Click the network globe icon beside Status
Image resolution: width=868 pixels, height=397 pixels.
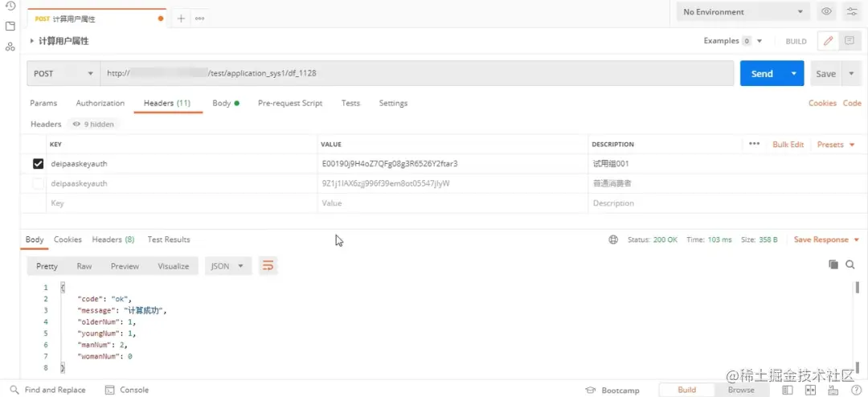pos(612,239)
